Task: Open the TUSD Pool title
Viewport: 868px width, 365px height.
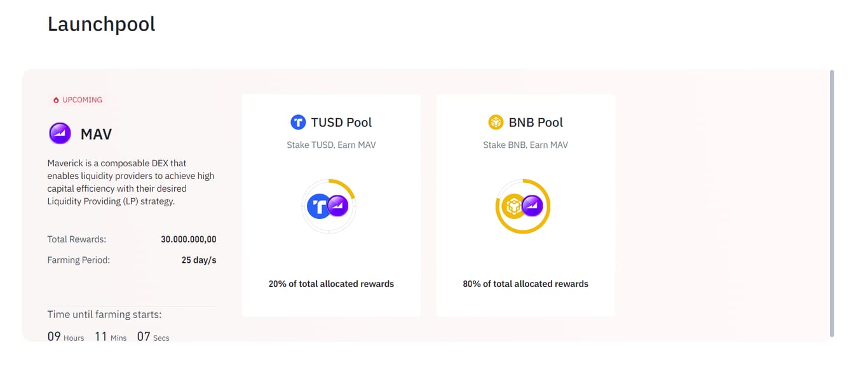Action: tap(341, 123)
